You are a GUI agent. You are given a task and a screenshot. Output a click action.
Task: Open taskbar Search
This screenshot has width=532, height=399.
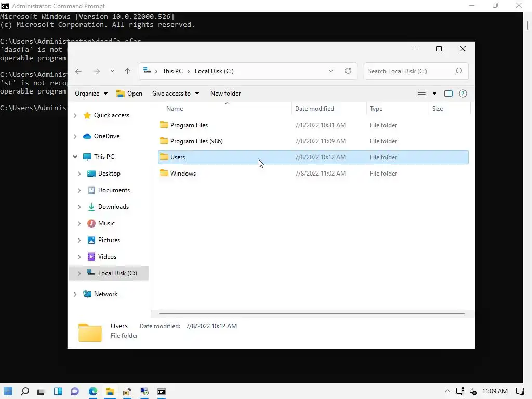pyautogui.click(x=25, y=391)
